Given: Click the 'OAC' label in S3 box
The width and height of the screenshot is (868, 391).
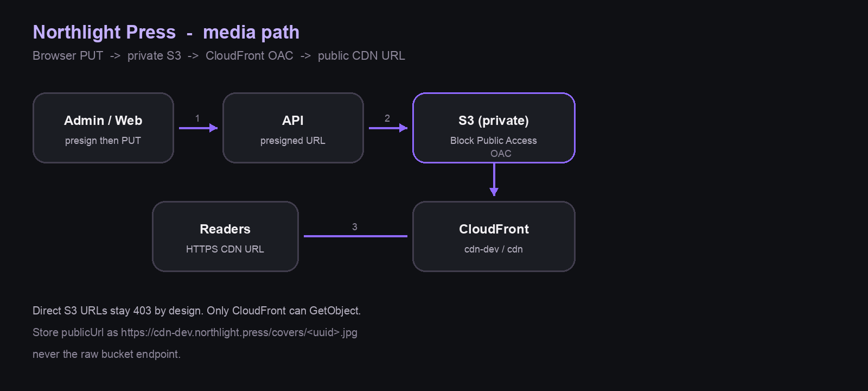Looking at the screenshot, I should coord(501,154).
